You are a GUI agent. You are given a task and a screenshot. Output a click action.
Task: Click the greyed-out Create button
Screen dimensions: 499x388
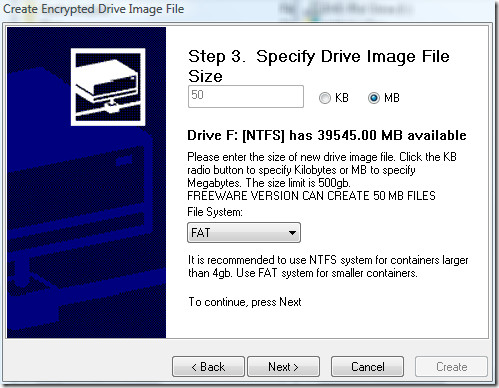click(451, 367)
